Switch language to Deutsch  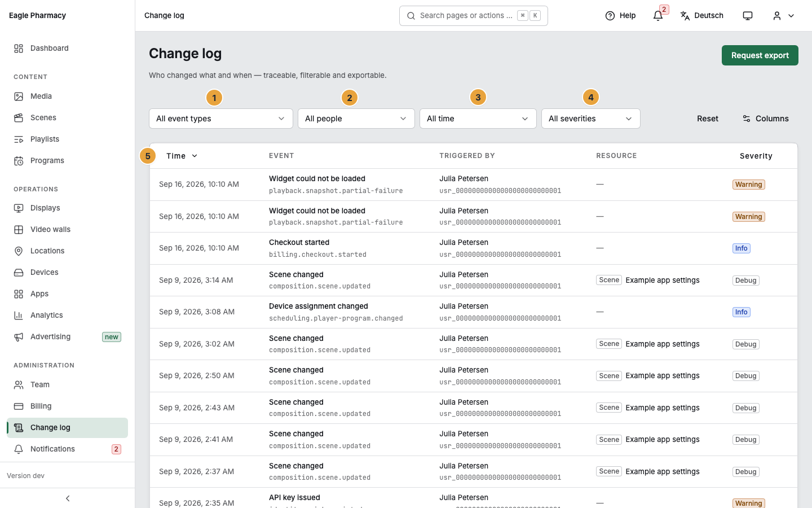click(x=702, y=16)
